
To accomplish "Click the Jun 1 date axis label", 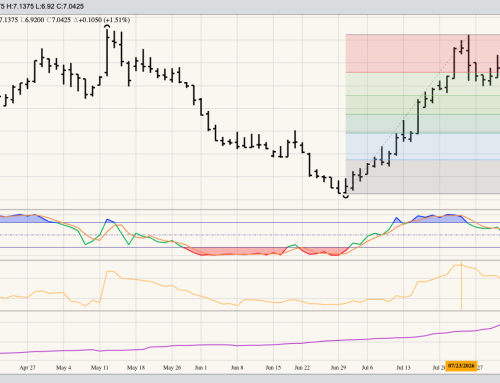I will [x=201, y=368].
